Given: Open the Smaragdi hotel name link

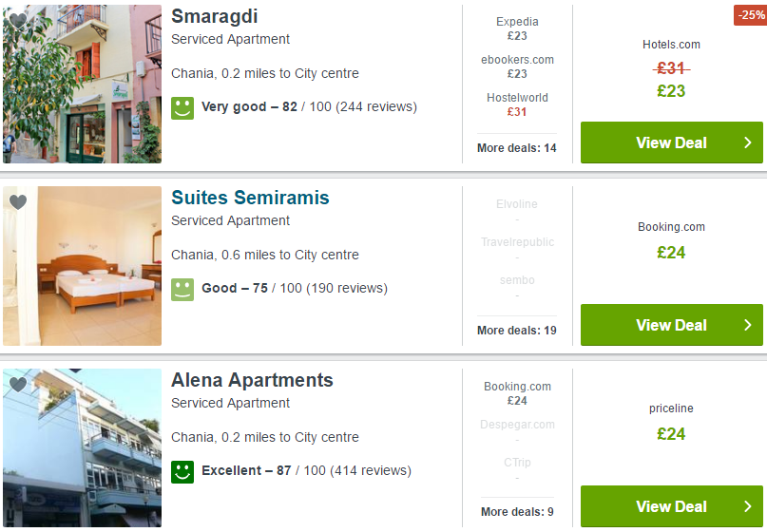Looking at the screenshot, I should tap(214, 16).
